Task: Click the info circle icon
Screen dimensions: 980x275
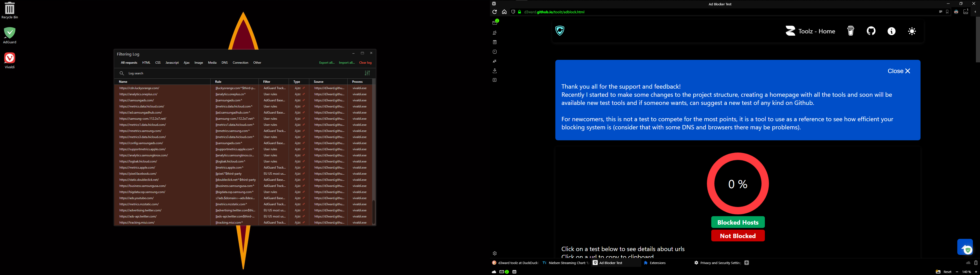Action: (x=891, y=31)
